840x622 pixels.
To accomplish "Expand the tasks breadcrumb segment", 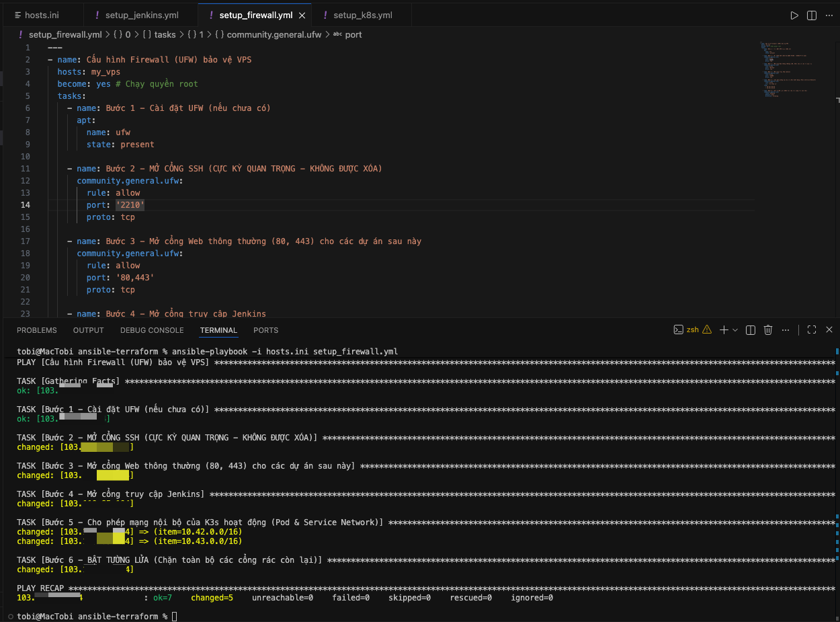I will tap(165, 34).
